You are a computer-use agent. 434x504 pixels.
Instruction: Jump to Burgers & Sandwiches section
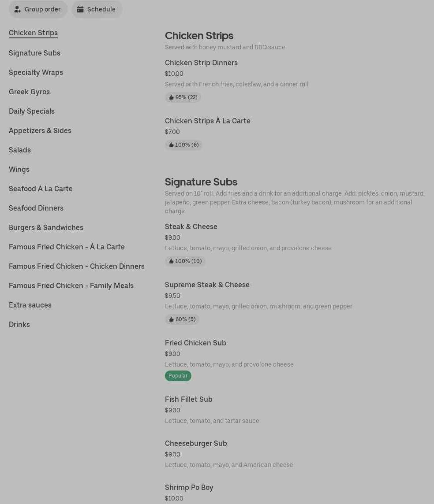tap(46, 227)
